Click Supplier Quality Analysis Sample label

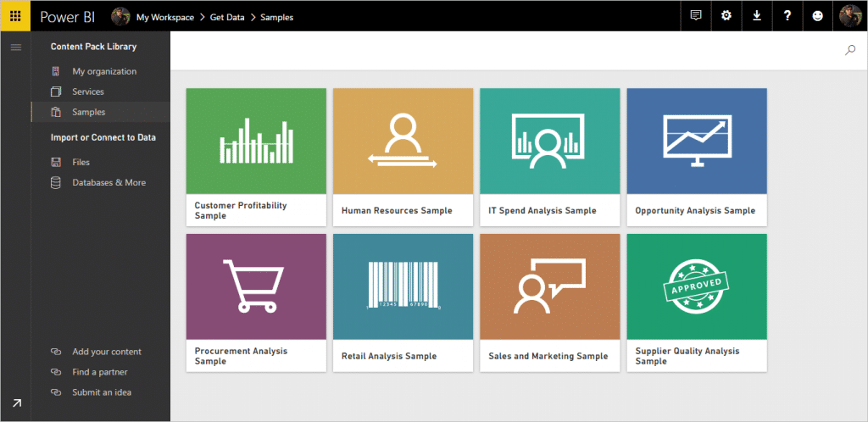pyautogui.click(x=687, y=356)
